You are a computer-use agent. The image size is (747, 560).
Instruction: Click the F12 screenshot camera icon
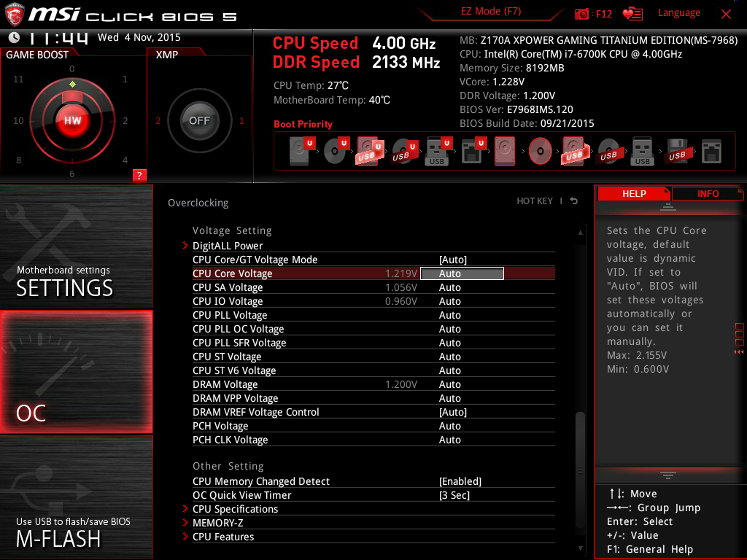(581, 15)
